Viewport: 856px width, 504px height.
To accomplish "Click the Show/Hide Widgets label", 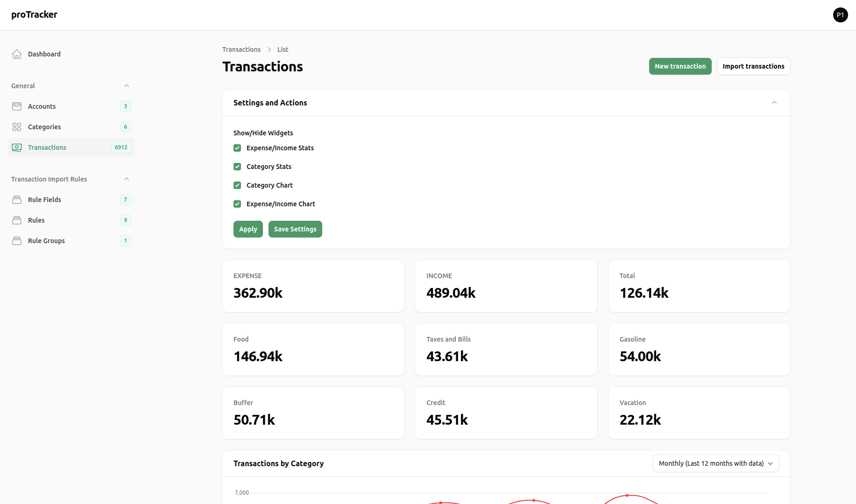I will pyautogui.click(x=263, y=133).
